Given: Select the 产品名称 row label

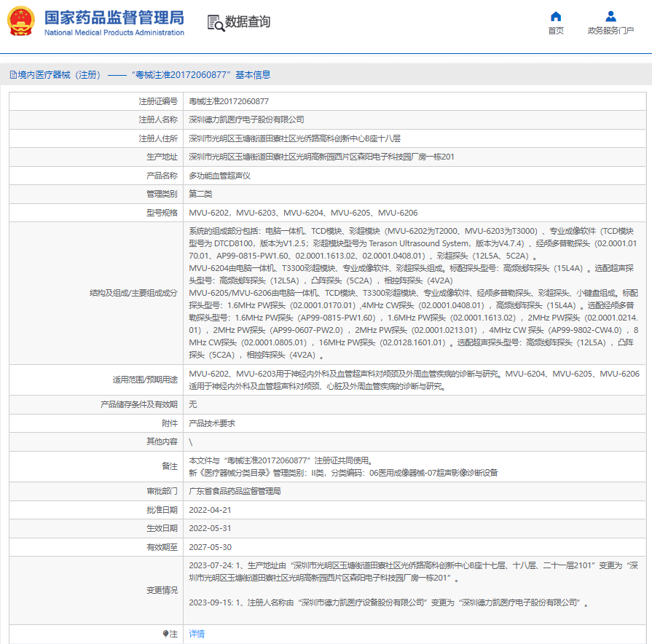Looking at the screenshot, I should (x=162, y=176).
